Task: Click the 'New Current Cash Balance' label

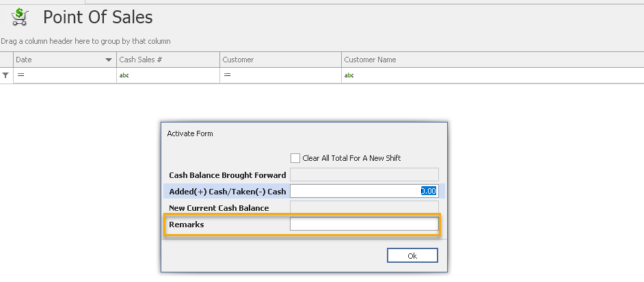Action: (x=219, y=208)
